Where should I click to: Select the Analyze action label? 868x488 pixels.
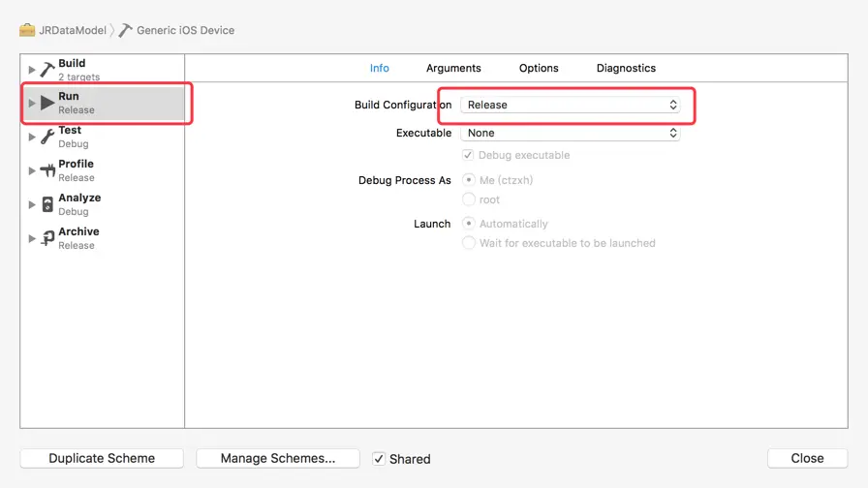tap(79, 198)
